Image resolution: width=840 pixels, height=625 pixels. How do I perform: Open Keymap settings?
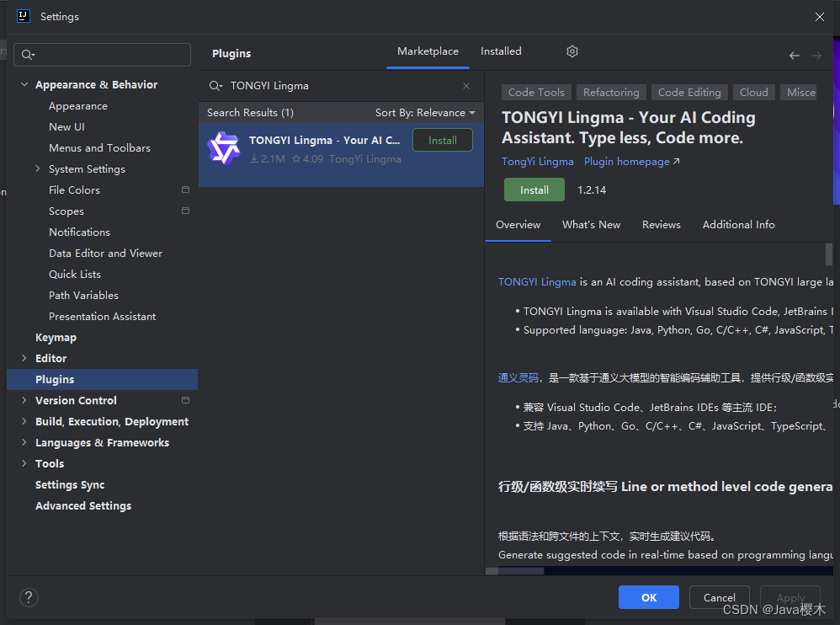pos(56,337)
